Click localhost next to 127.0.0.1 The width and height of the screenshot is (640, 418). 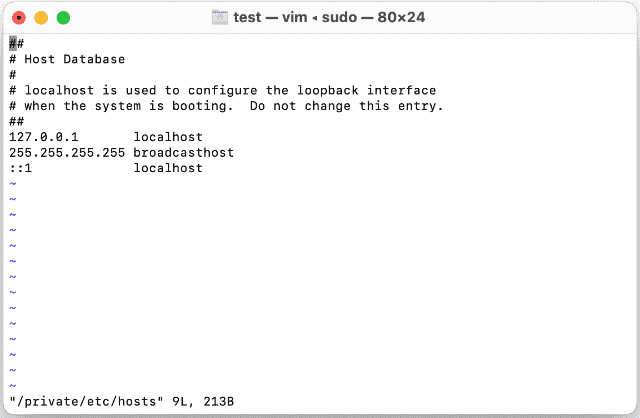point(168,137)
